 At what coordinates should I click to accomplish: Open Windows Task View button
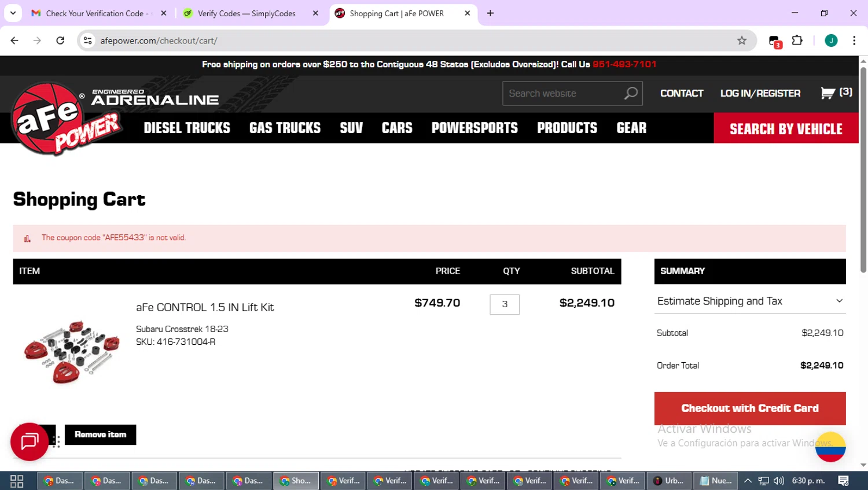click(17, 481)
